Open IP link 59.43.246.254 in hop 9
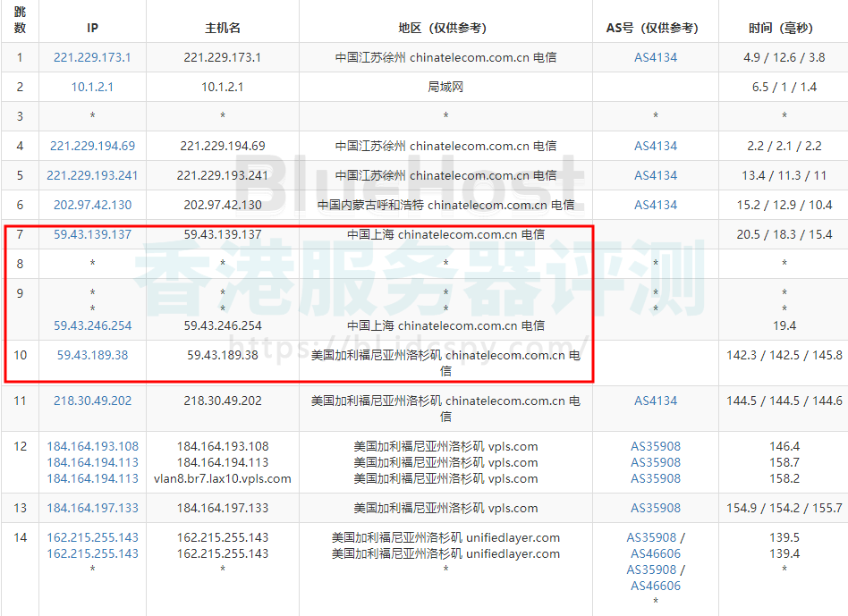Viewport: 848px width, 616px height. click(92, 325)
